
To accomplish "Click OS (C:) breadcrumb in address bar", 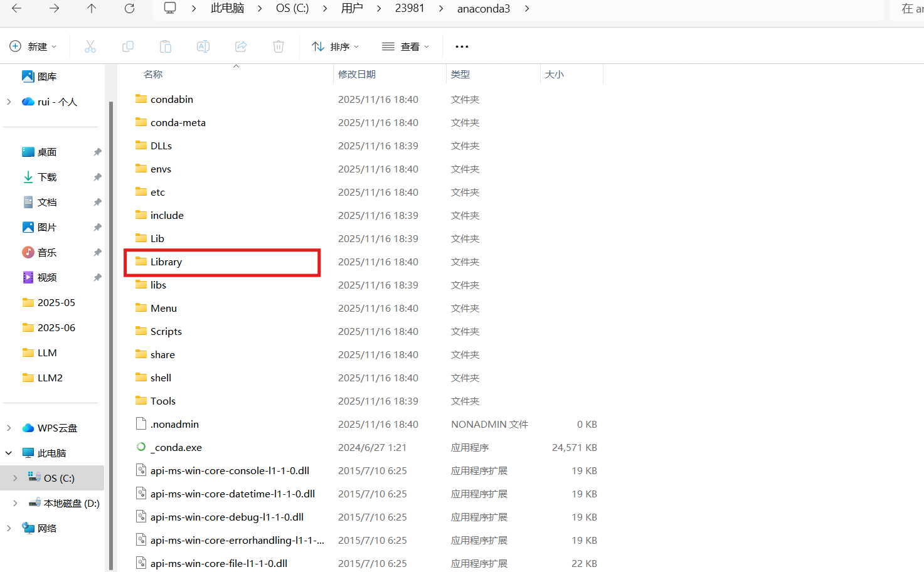I will point(292,8).
